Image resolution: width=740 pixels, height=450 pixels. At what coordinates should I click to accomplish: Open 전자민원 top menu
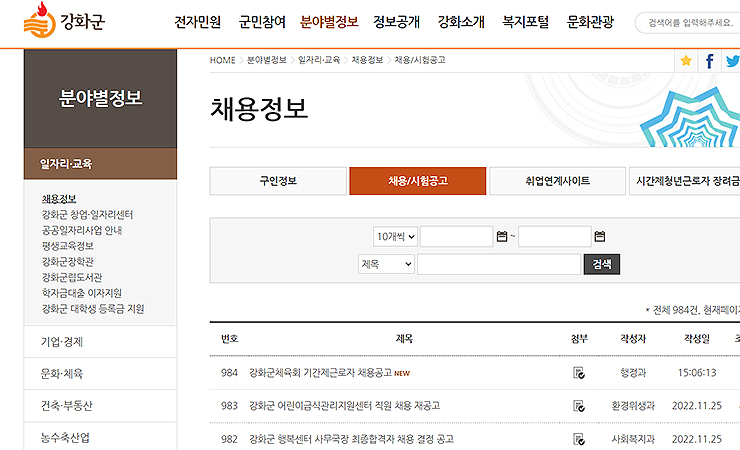[x=198, y=22]
